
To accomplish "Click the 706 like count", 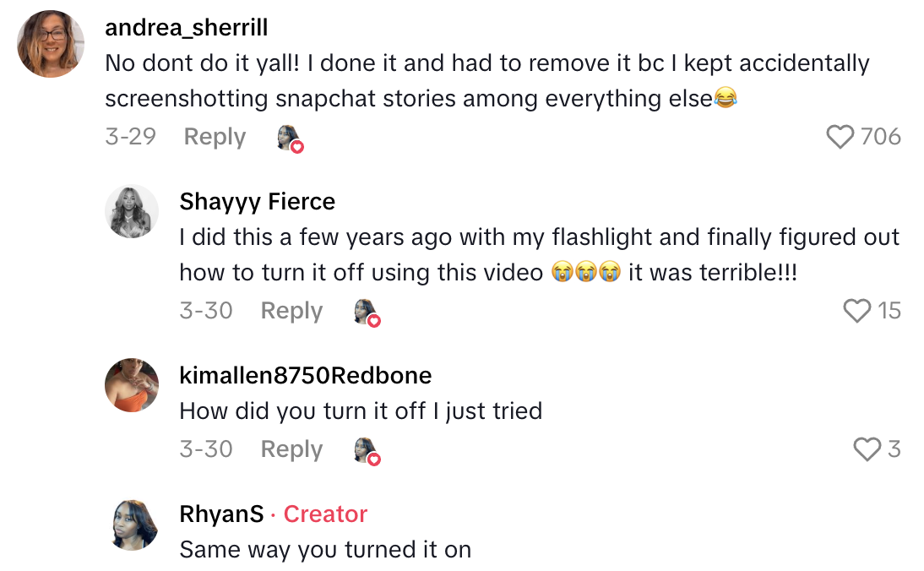I will click(881, 137).
